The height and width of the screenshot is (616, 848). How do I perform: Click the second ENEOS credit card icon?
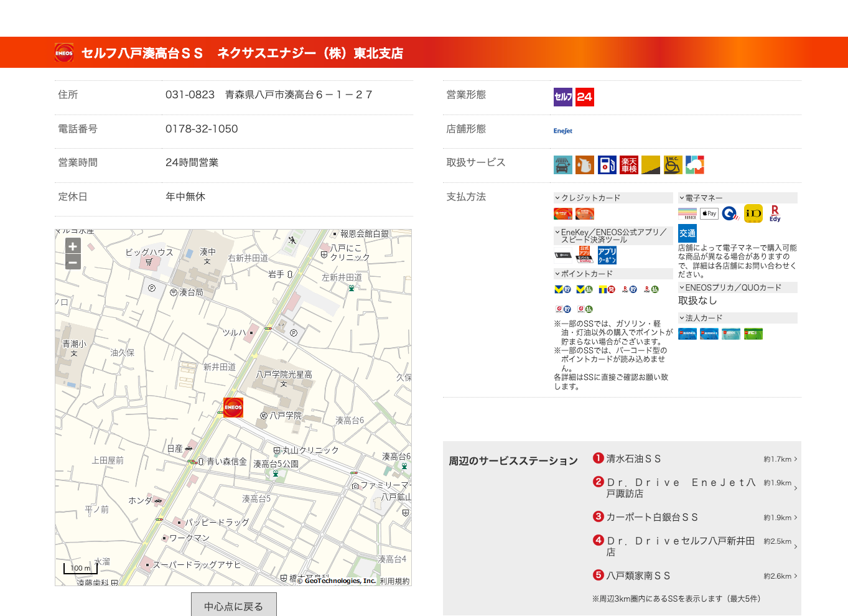[585, 214]
